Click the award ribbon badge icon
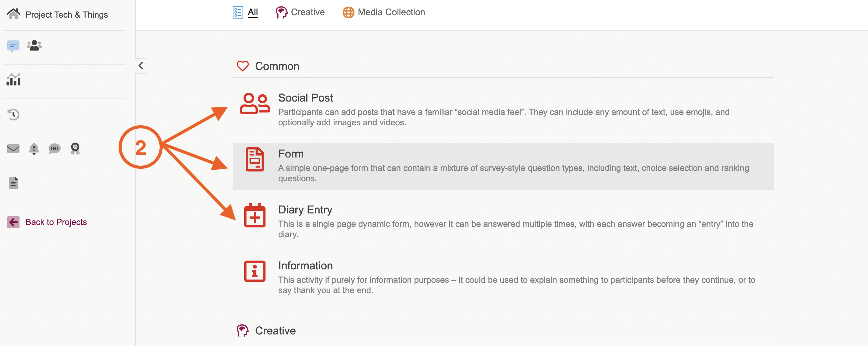Image resolution: width=868 pixels, height=346 pixels. coord(75,148)
